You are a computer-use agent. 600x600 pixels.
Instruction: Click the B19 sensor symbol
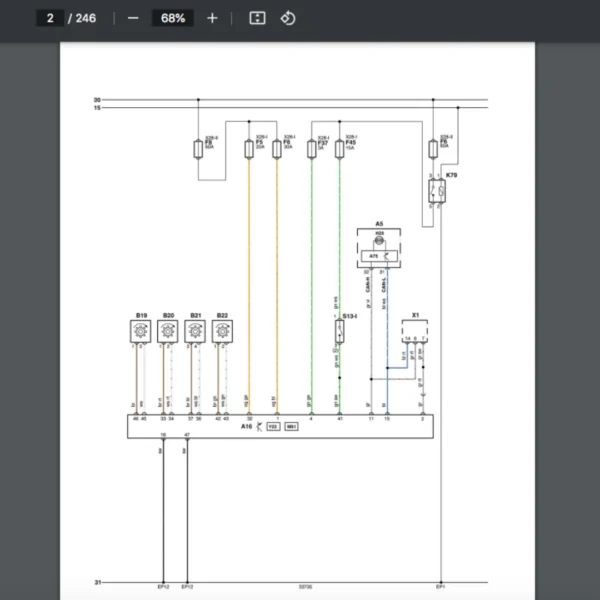pyautogui.click(x=141, y=335)
